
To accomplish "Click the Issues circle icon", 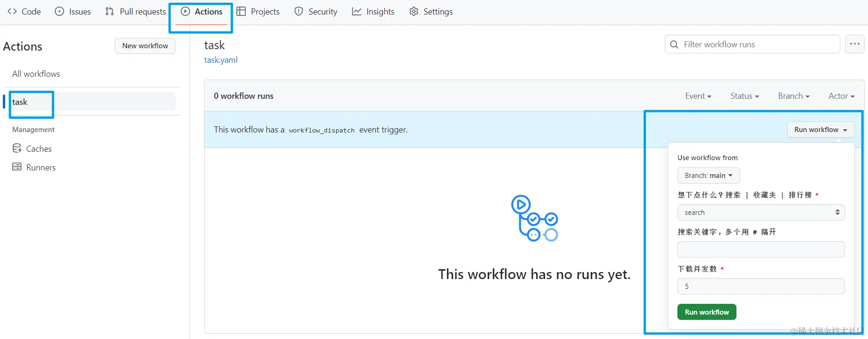I will [x=59, y=11].
